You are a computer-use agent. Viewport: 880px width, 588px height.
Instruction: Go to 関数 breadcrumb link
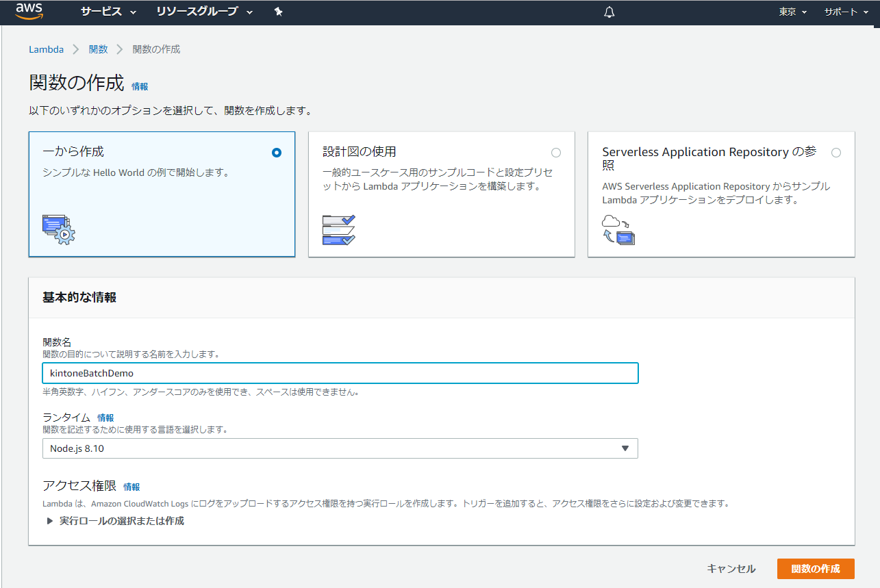point(98,49)
